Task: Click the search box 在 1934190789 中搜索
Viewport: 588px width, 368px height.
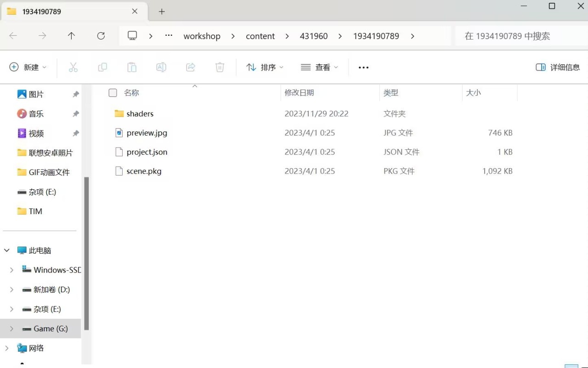Action: (521, 36)
